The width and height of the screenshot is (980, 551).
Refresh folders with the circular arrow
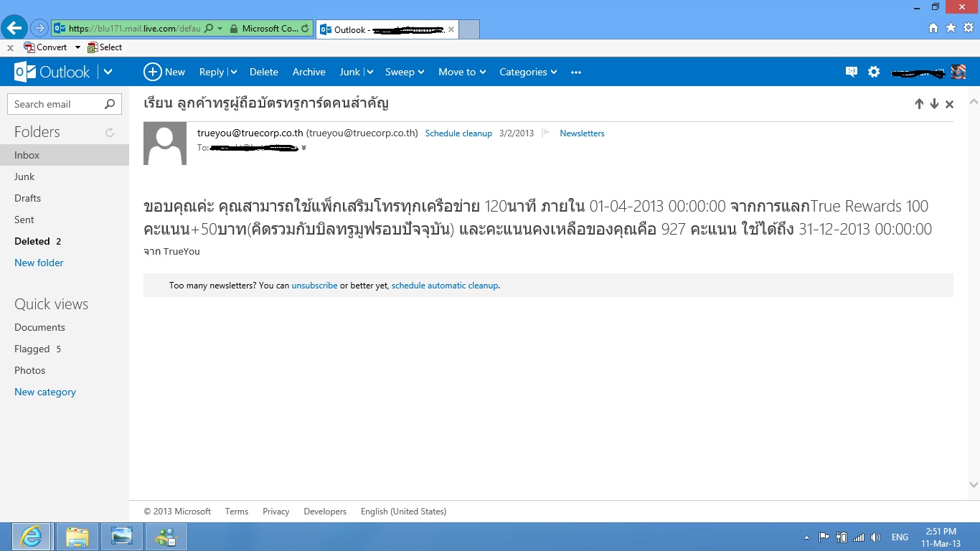(110, 132)
